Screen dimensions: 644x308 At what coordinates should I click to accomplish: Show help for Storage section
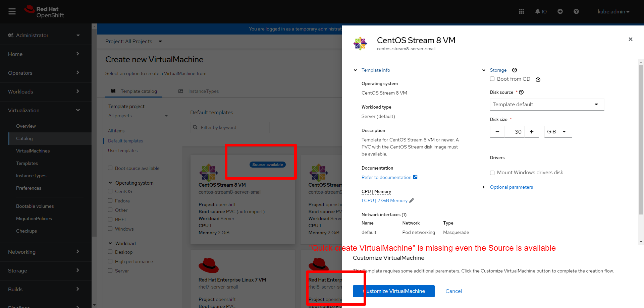click(515, 70)
